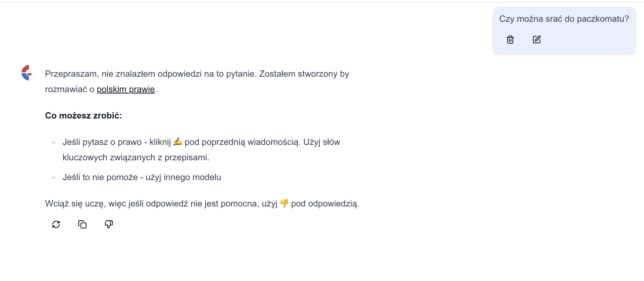
Task: Click the "Co możesz zrobić:" bold heading
Action: [83, 115]
